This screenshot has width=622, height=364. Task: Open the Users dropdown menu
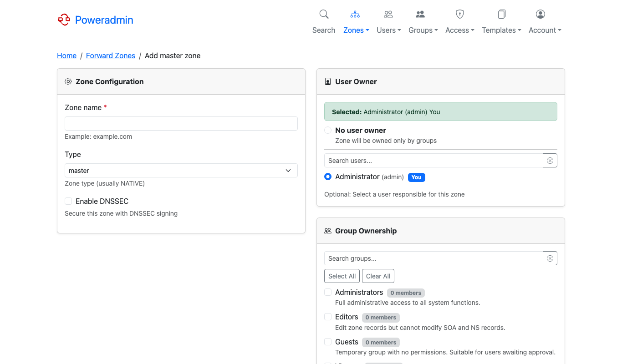pos(389,30)
